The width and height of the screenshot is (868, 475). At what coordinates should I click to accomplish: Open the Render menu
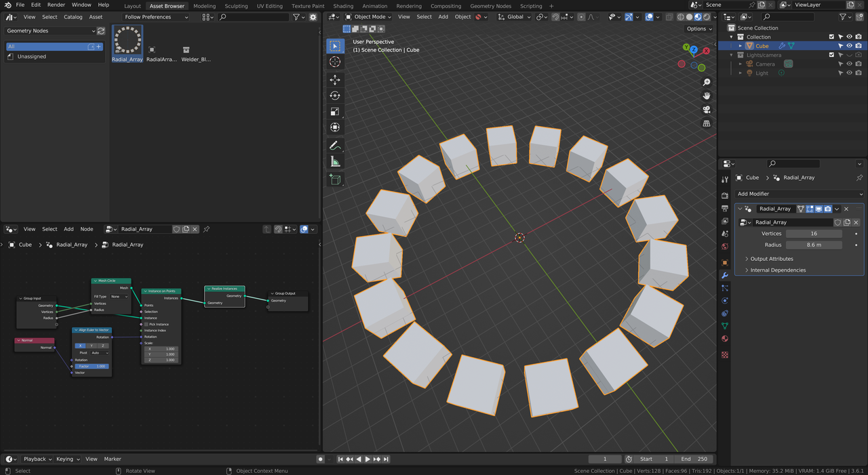[56, 5]
